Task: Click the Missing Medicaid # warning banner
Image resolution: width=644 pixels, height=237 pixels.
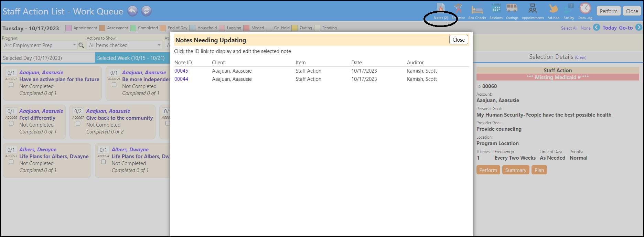Action: point(558,77)
